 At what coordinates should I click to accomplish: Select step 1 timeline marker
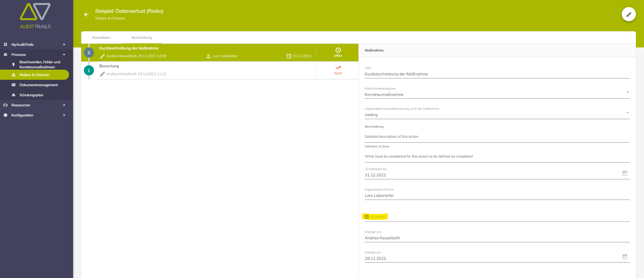pyautogui.click(x=89, y=70)
